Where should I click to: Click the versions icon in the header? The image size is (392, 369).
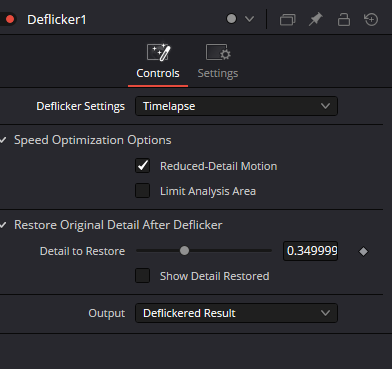click(x=287, y=19)
